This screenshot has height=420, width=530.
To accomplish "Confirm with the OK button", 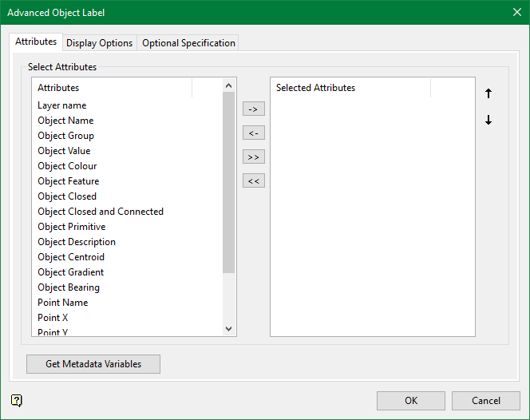I will tap(411, 401).
